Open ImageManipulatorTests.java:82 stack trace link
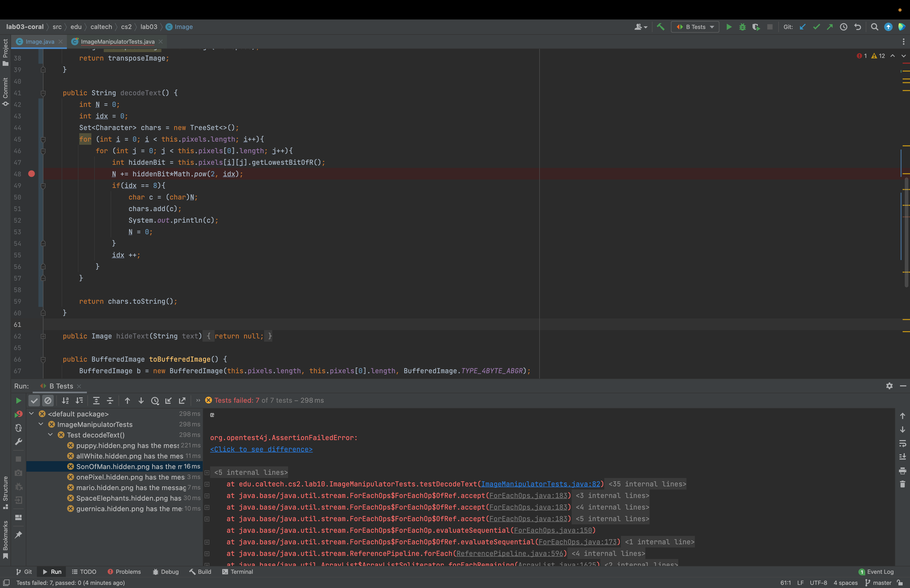Image resolution: width=910 pixels, height=588 pixels. pos(540,484)
